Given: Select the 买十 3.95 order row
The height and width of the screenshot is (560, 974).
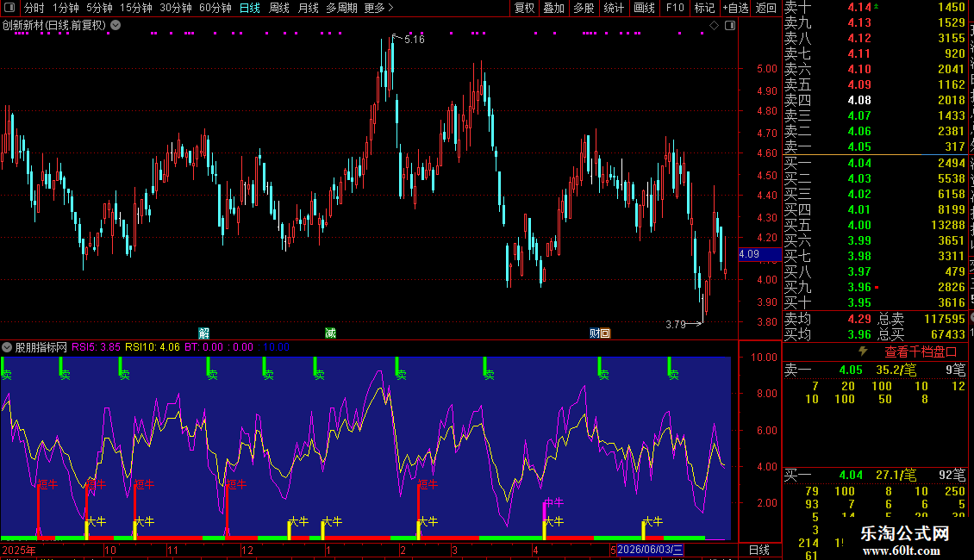Looking at the screenshot, I should tap(875, 302).
